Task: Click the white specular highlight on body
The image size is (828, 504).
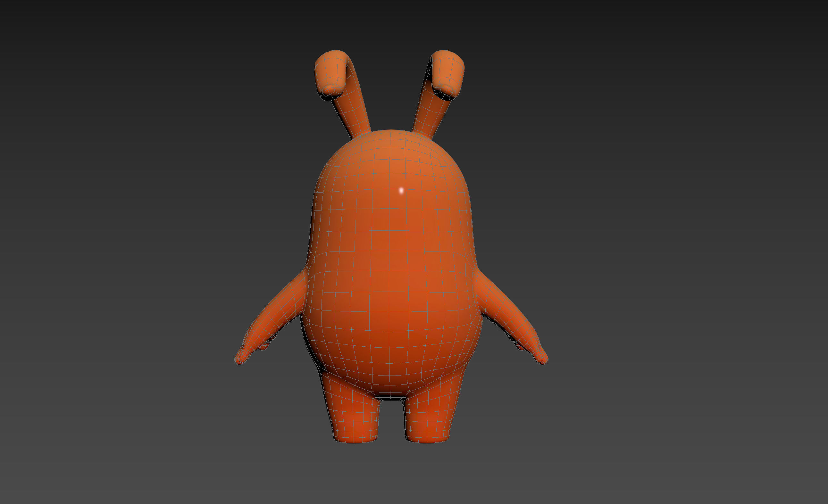Action: point(401,191)
